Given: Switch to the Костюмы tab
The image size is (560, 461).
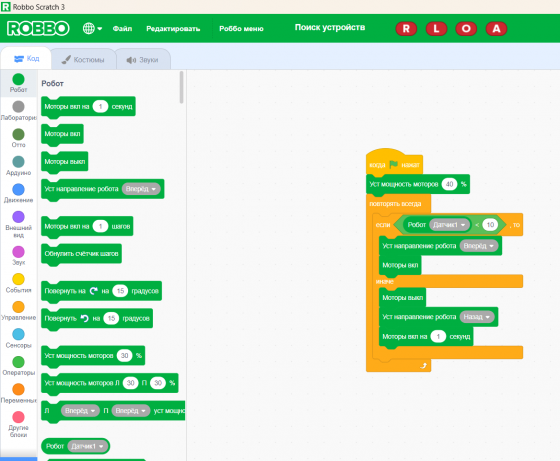Looking at the screenshot, I should [x=83, y=60].
